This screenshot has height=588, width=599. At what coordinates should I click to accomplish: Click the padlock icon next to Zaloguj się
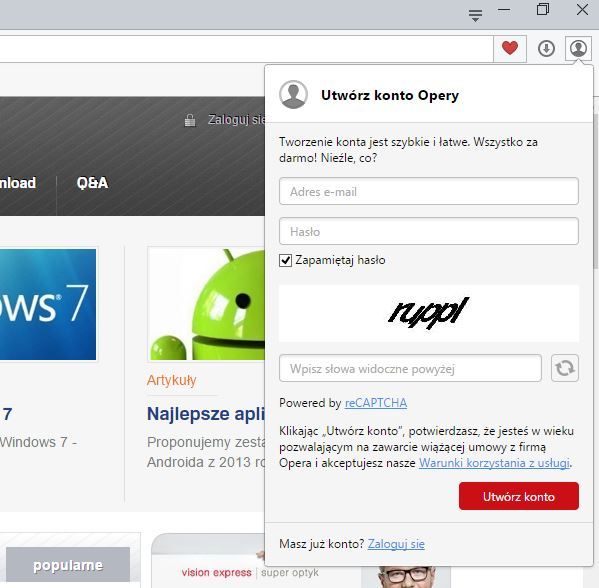(x=189, y=120)
